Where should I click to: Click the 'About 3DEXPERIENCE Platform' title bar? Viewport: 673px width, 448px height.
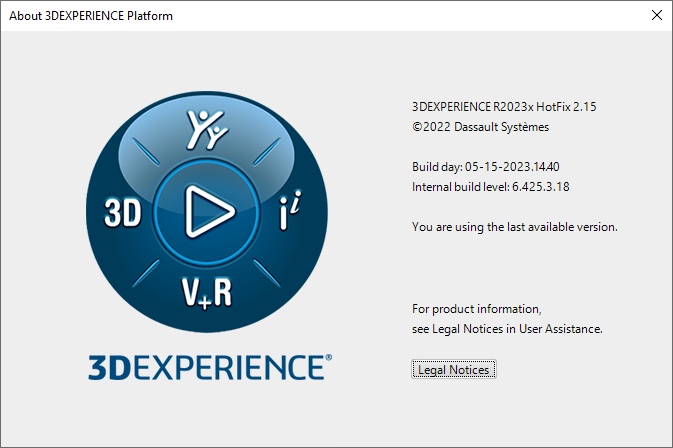click(300, 15)
